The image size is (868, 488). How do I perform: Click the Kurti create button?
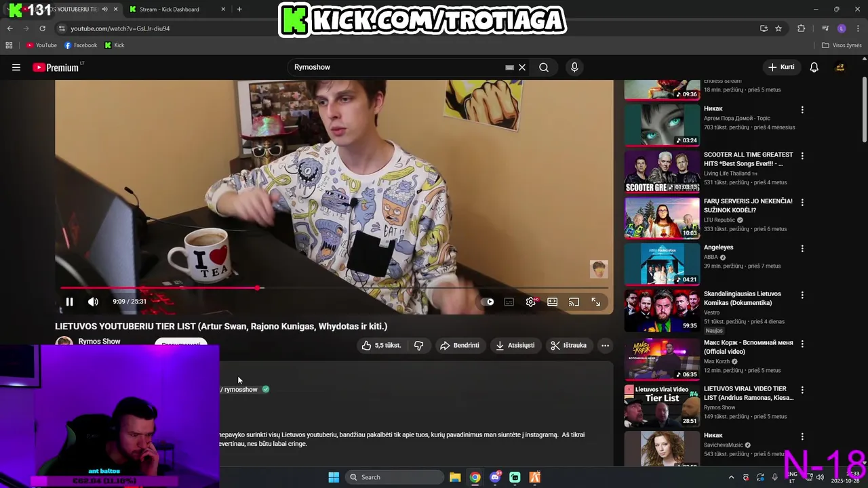(x=781, y=67)
